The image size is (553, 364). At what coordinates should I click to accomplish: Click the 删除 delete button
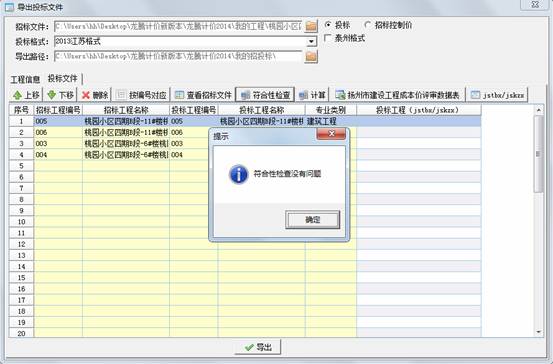coord(95,95)
